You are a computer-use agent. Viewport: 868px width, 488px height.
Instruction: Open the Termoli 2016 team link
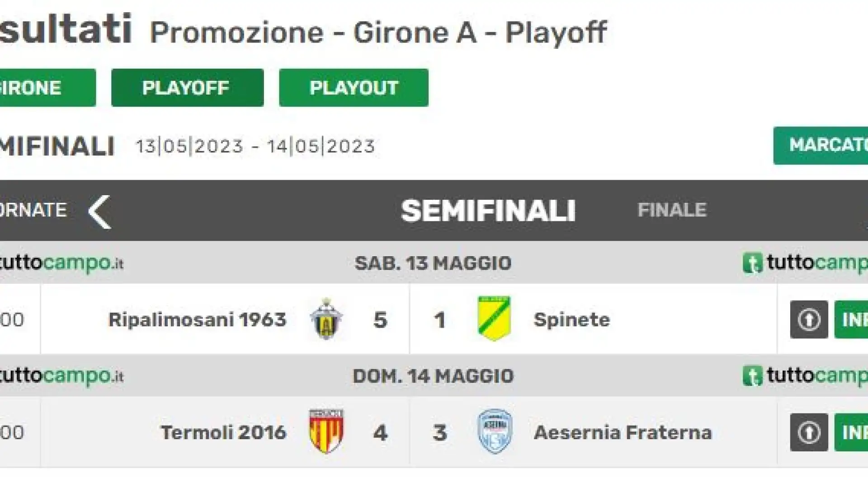(x=224, y=432)
